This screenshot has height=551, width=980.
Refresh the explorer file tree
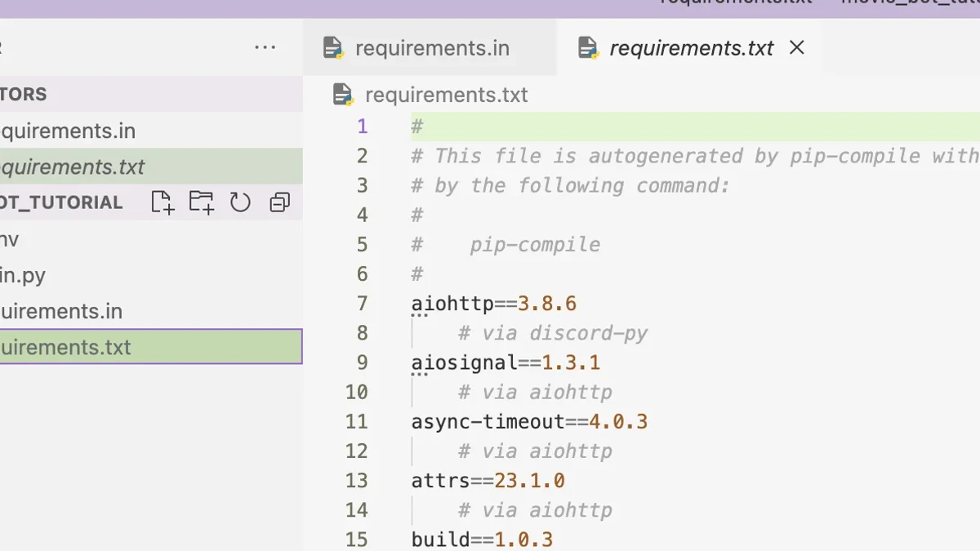tap(240, 202)
